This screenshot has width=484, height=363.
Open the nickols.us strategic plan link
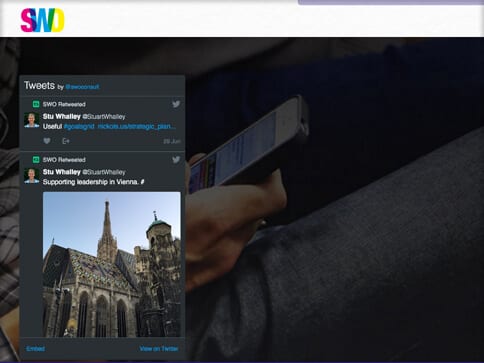(x=137, y=127)
